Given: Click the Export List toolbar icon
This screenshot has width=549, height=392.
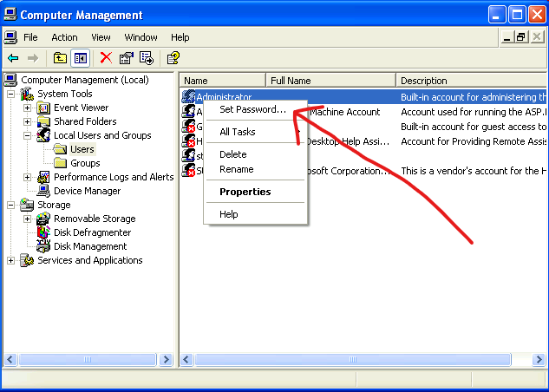Looking at the screenshot, I should (147, 58).
